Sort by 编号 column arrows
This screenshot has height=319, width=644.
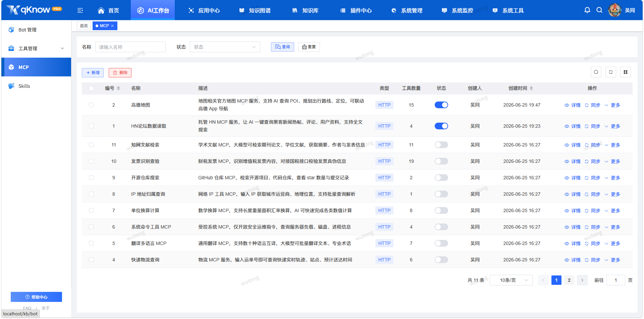(118, 88)
